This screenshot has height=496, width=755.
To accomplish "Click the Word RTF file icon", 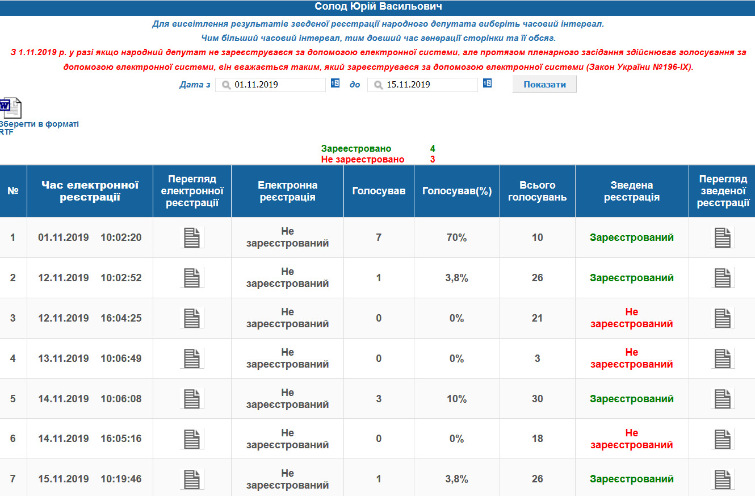I will click(5, 108).
